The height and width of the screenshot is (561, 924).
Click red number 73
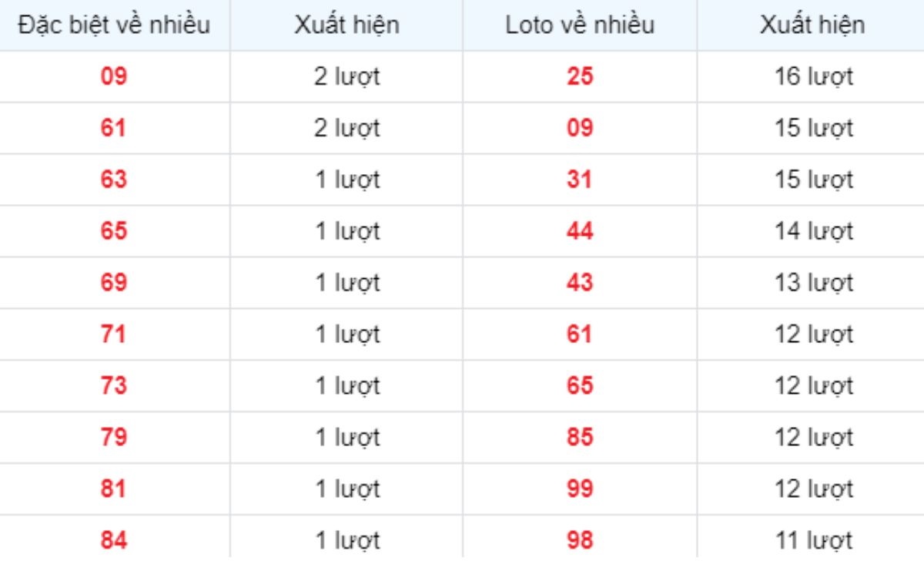coord(114,386)
